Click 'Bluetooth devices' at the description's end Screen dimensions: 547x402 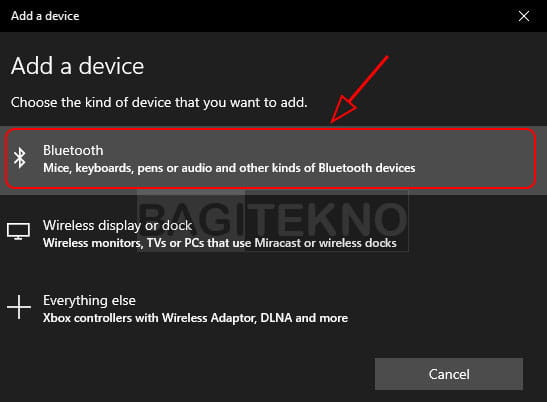(367, 168)
